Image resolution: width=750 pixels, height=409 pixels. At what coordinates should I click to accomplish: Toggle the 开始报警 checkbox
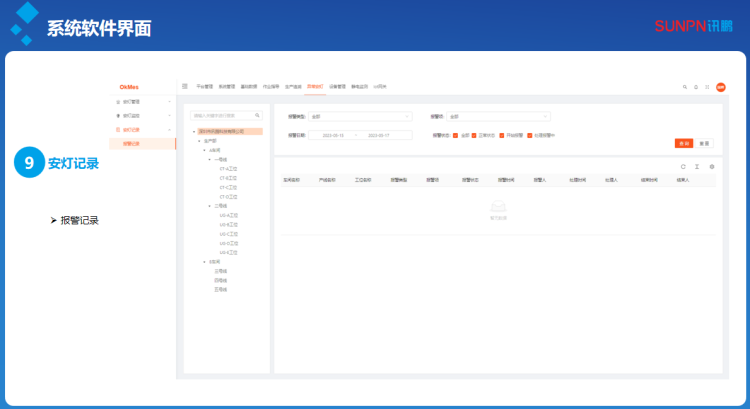tap(501, 134)
